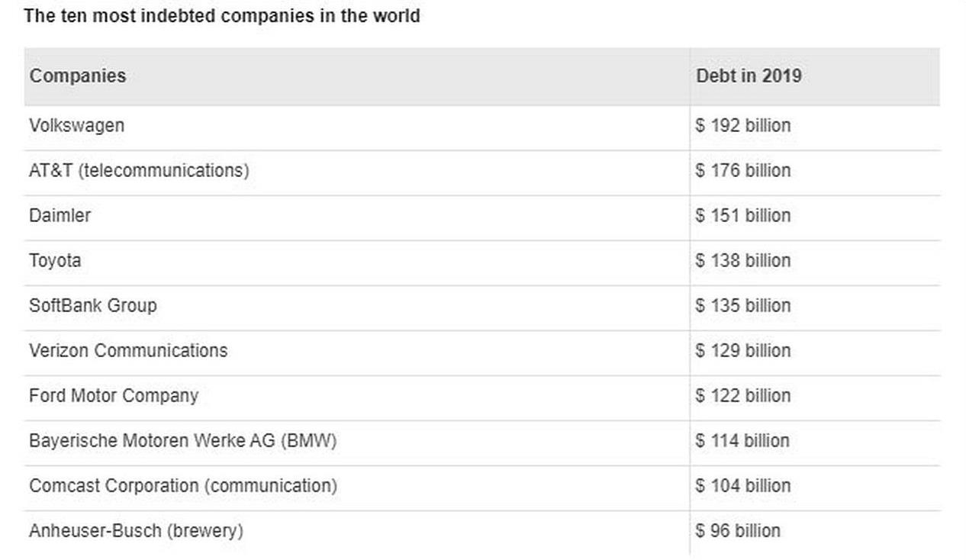
Task: Click the title 'The ten most indebted companies in the world'
Action: click(x=222, y=15)
